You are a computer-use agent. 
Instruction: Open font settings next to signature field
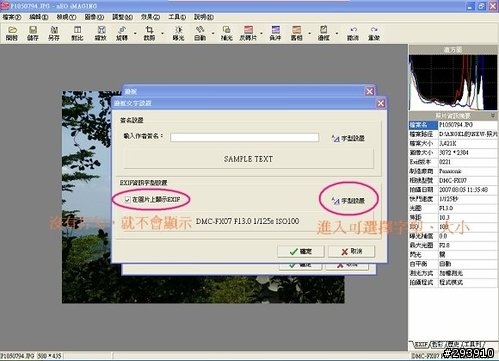pyautogui.click(x=348, y=138)
